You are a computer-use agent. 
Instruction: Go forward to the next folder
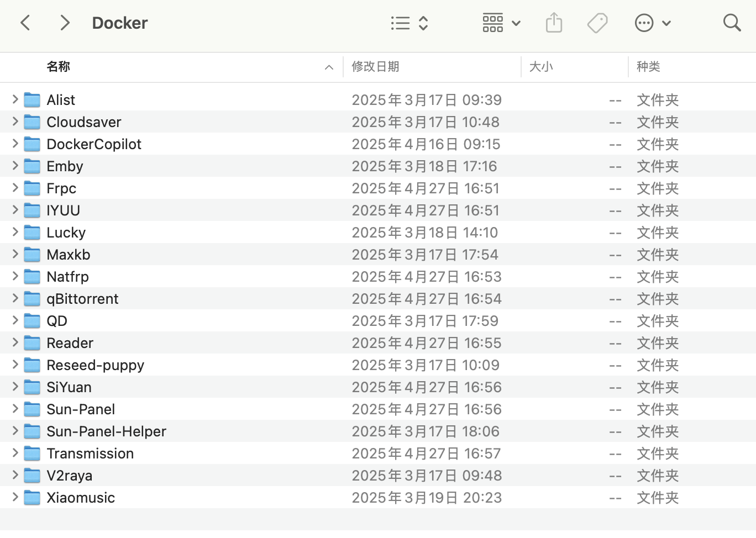(x=65, y=23)
